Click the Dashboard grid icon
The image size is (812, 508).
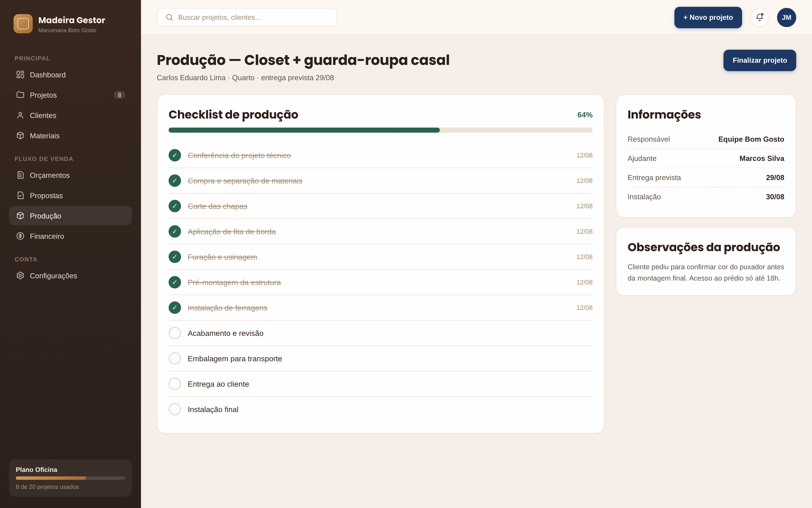pos(21,75)
